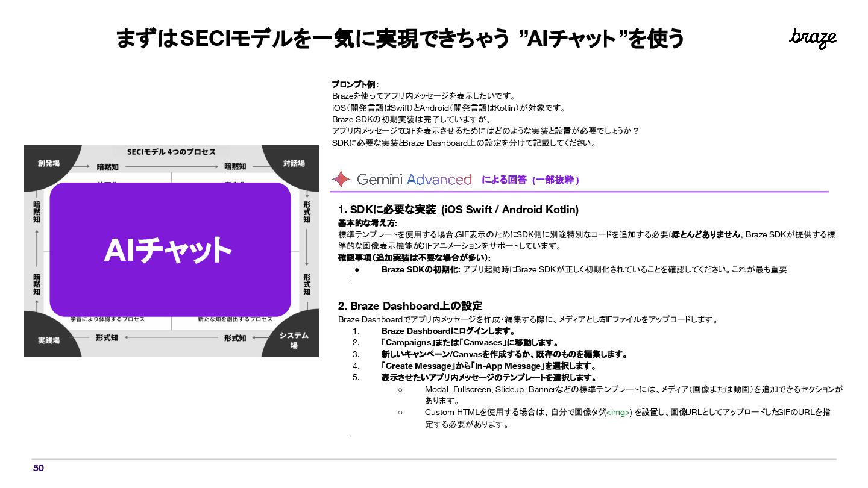Click the Gemini sparkle star icon
This screenshot has width=868, height=488.
coord(341,179)
